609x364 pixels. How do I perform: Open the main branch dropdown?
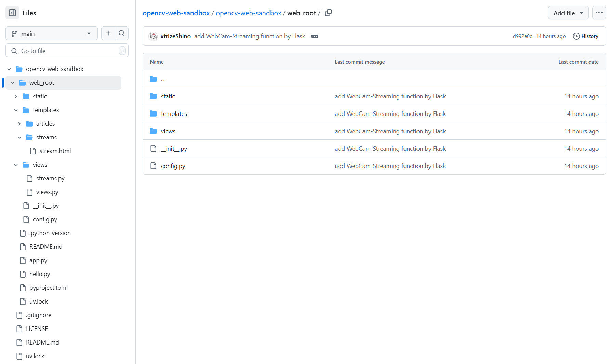(52, 33)
